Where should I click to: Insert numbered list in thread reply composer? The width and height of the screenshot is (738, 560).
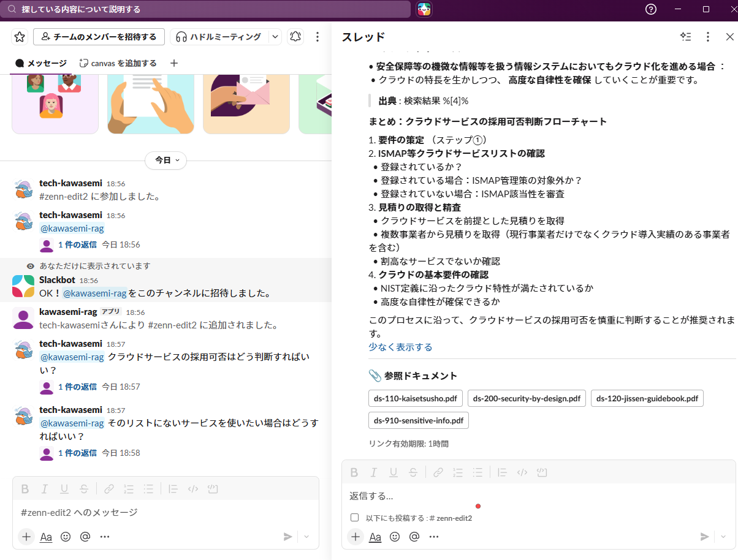[x=458, y=472]
